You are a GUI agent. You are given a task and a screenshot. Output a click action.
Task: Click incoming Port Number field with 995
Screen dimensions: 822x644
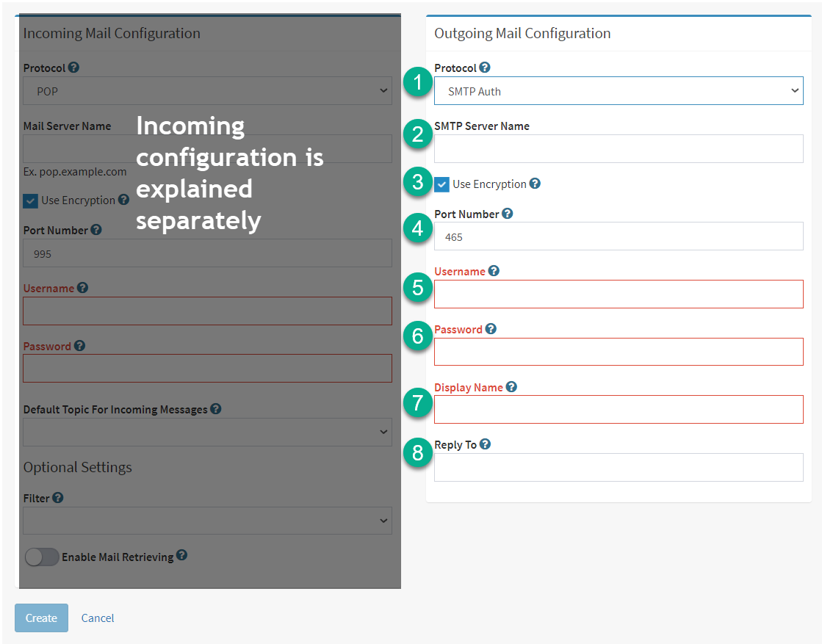[208, 253]
